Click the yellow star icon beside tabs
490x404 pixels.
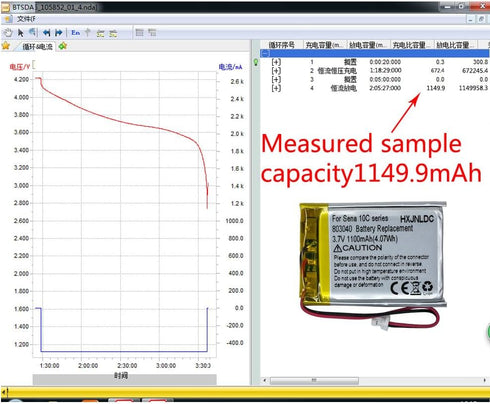click(x=6, y=46)
